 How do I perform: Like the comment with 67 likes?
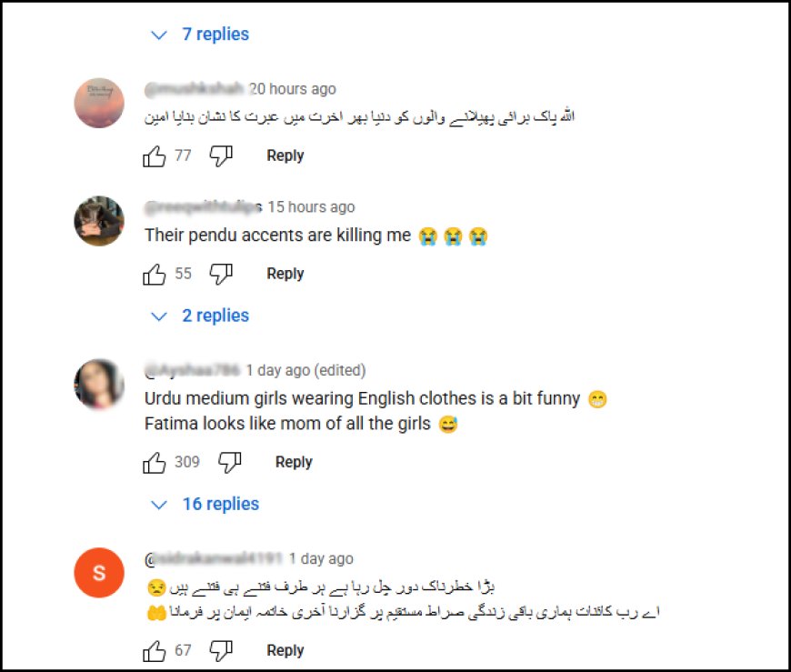[154, 651]
